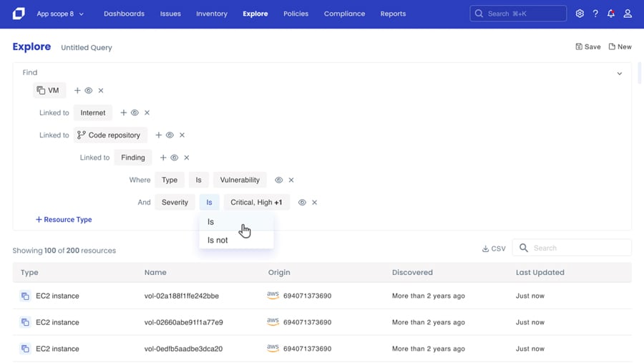Screen dimensions: 644x363
Task: Open the Reports tab
Action: (x=393, y=14)
